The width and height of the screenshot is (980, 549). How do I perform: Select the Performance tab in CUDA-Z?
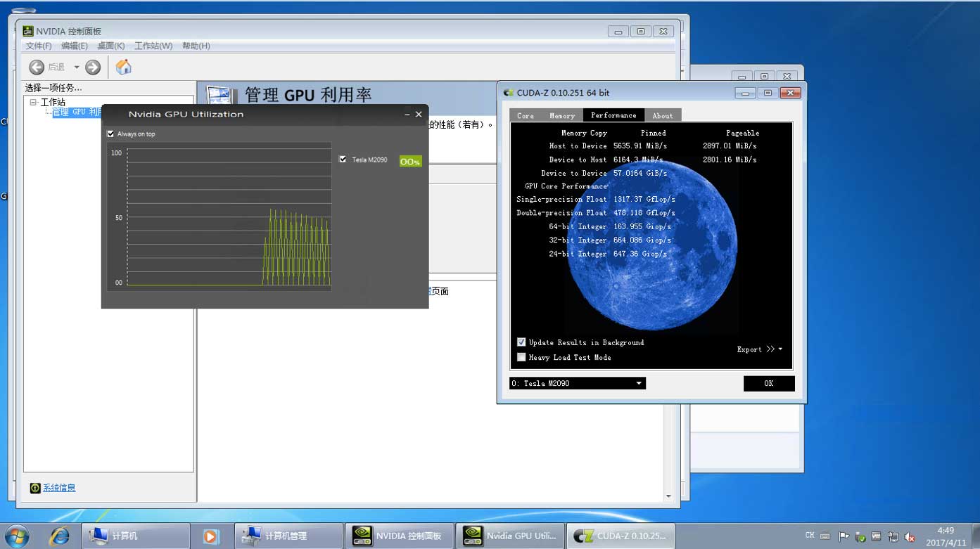(x=613, y=115)
